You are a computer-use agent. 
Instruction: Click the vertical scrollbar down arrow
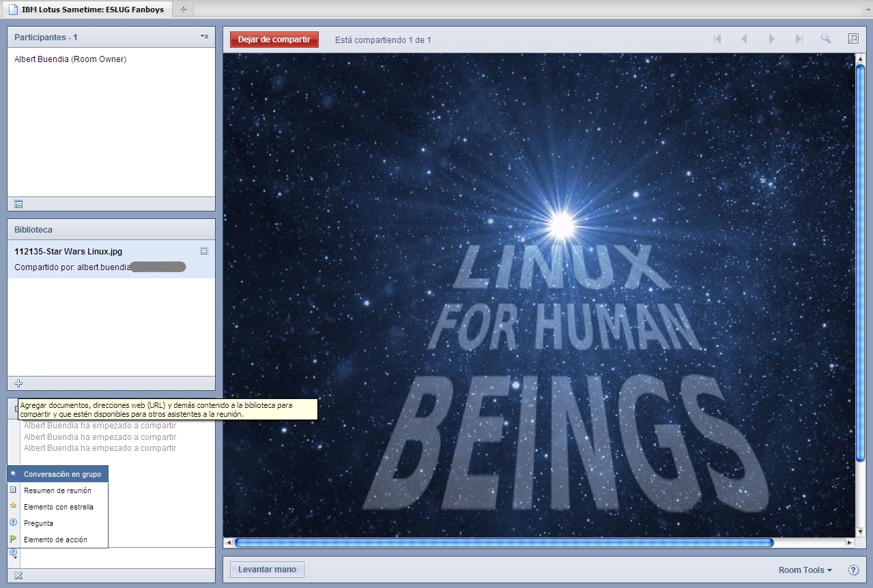(860, 532)
